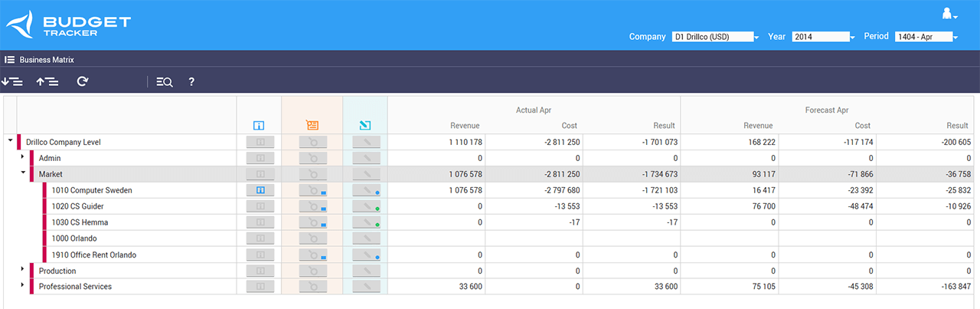Expand the Professional Services tree node
The width and height of the screenshot is (980, 309).
[23, 286]
